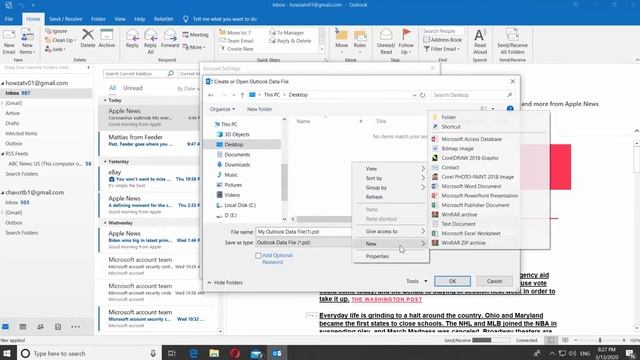Switch to People view in navigation bar
Screen dimensions: 640x360
pyautogui.click(x=40, y=327)
